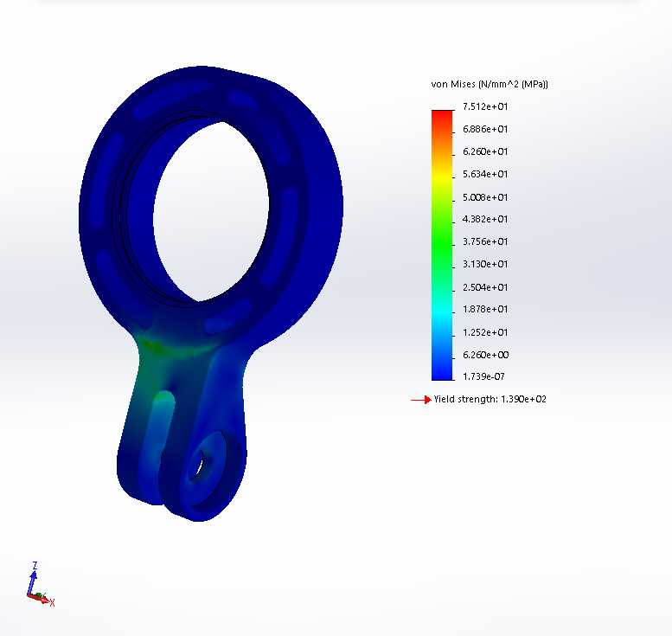
Task: Select the legend value 5.008e+01
Action: click(x=485, y=197)
